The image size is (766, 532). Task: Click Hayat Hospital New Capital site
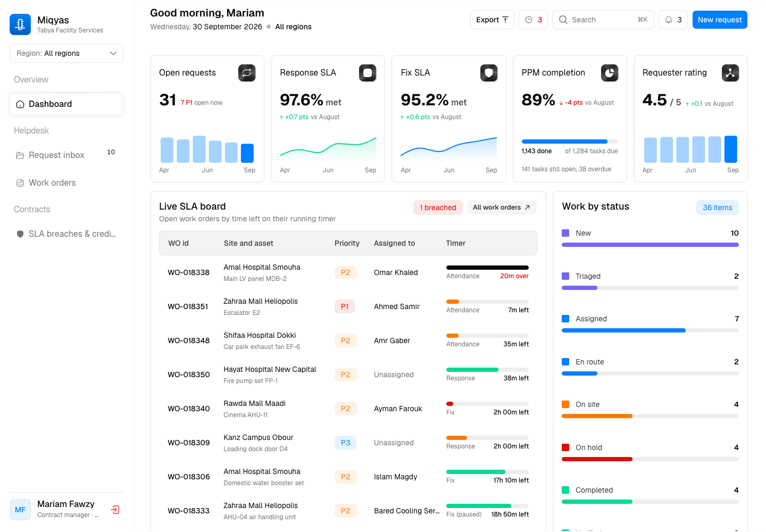[270, 369]
